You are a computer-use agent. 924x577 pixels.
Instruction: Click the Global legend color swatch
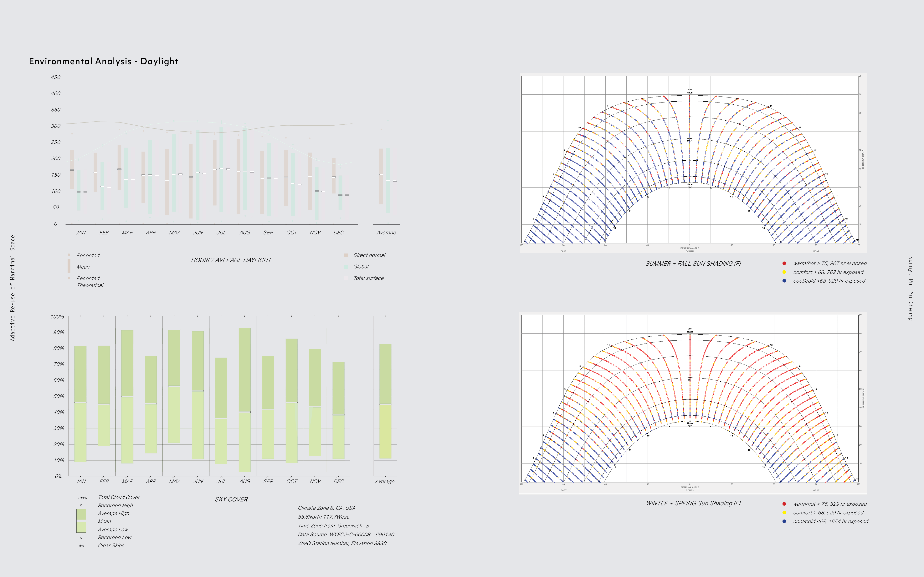pos(346,267)
